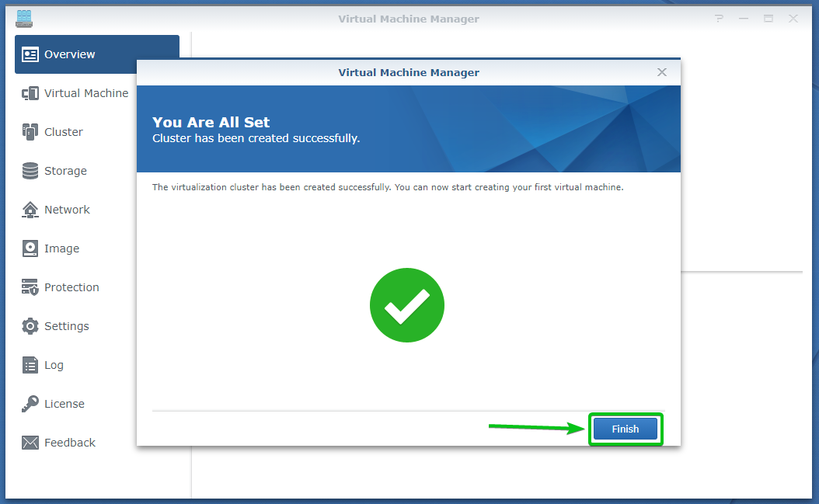Open the help question mark button
This screenshot has width=819, height=504.
point(720,19)
